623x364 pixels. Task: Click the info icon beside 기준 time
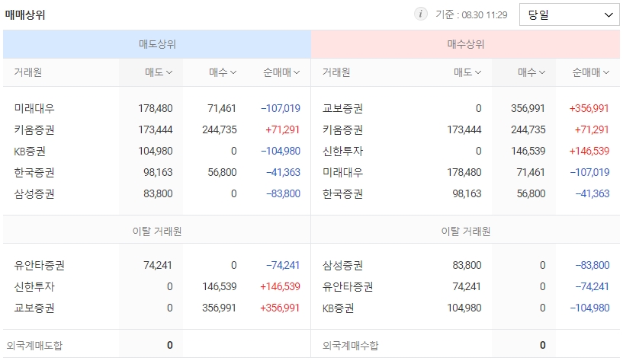[x=420, y=14]
